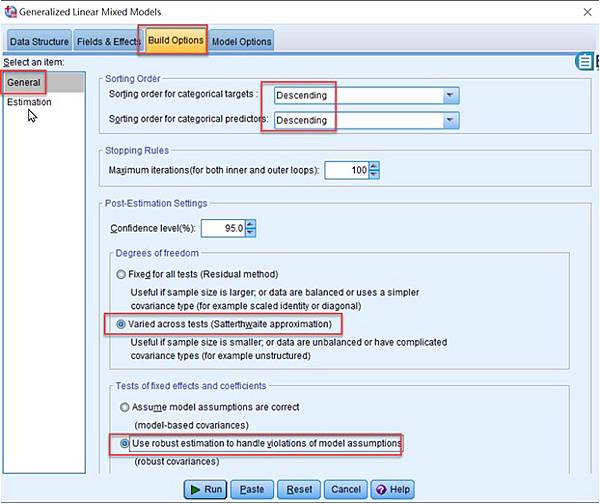Image resolution: width=600 pixels, height=504 pixels.
Task: Select the Build Options tab
Action: (x=176, y=40)
